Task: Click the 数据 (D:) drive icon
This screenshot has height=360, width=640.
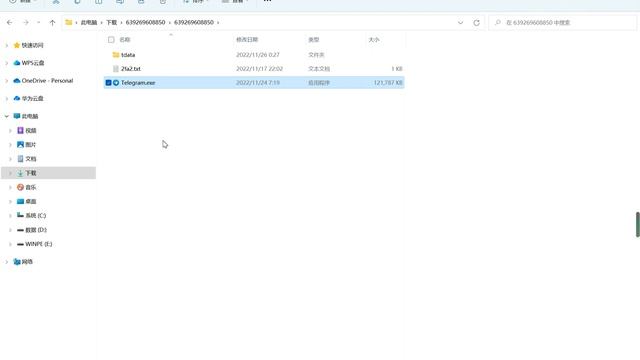Action: point(20,230)
